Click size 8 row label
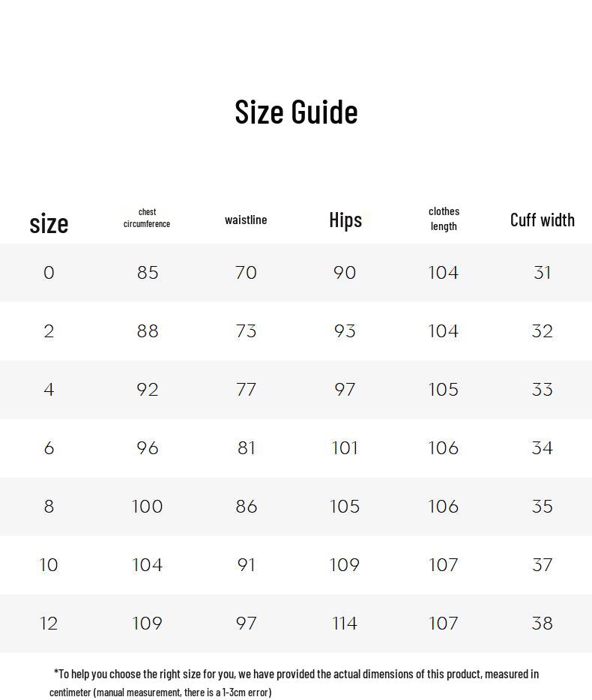The image size is (592, 700). [49, 507]
